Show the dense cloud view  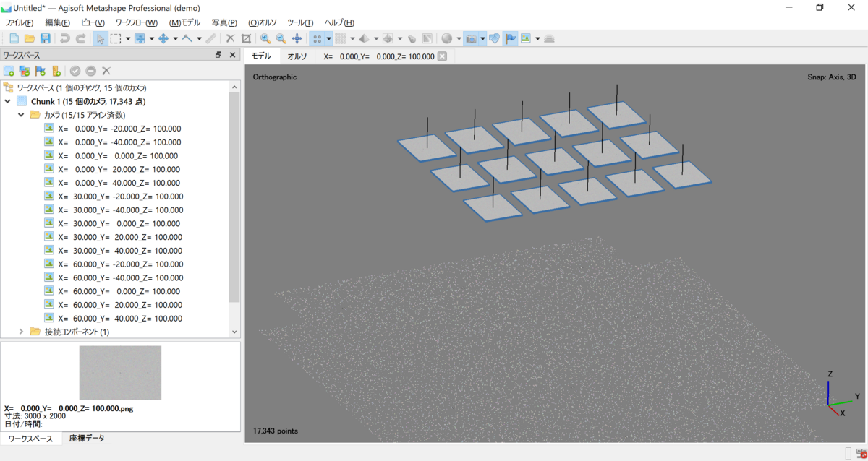pyautogui.click(x=340, y=38)
